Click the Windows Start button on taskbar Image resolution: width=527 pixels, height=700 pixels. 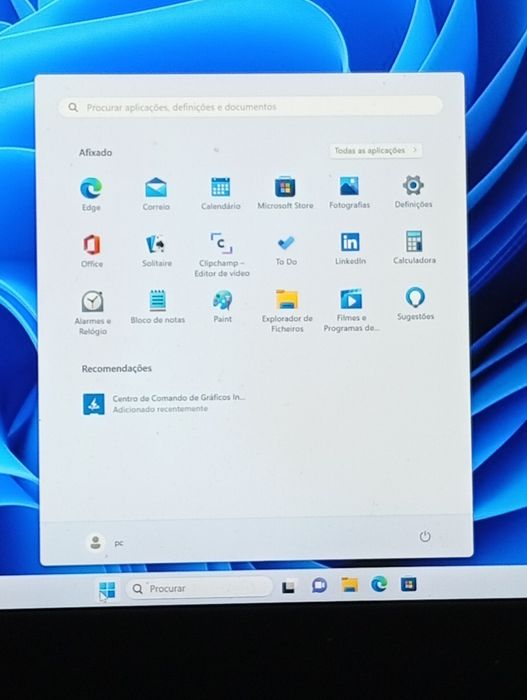pos(107,589)
